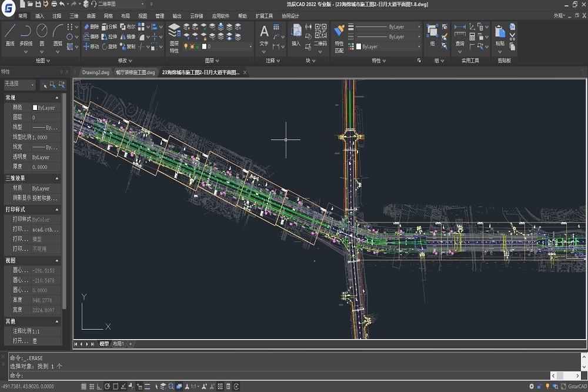This screenshot has height=392, width=588.
Task: Click the Paste (粘贴) clipboard icon
Action: click(x=500, y=36)
